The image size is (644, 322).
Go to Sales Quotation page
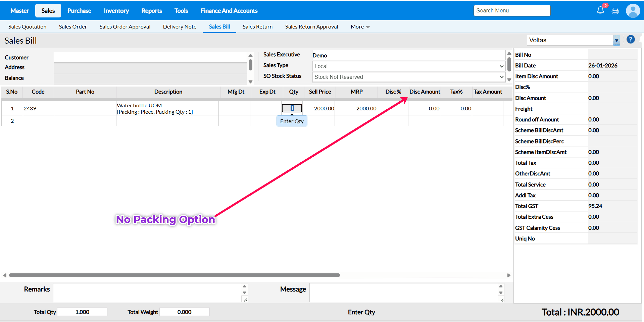coord(27,27)
